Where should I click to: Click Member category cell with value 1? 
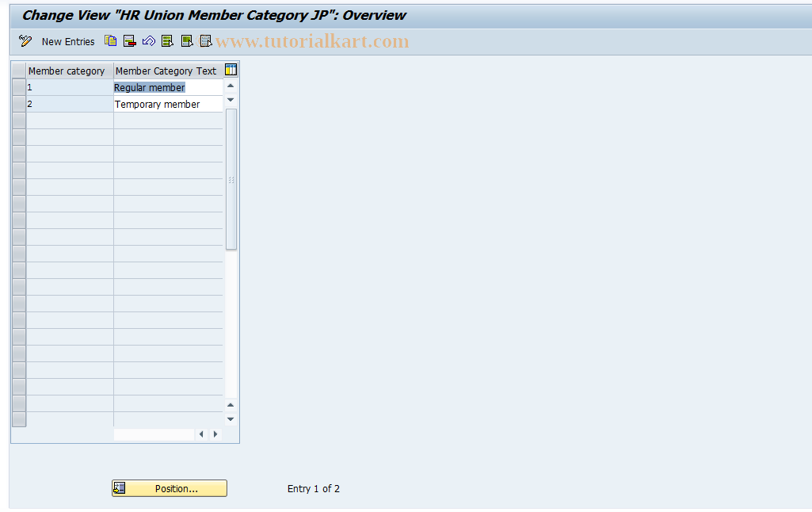point(70,87)
